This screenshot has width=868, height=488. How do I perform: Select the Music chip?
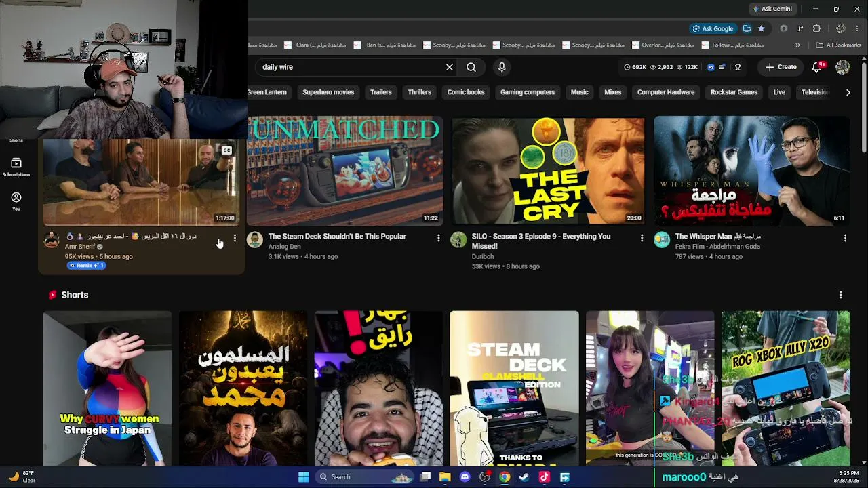tap(579, 92)
